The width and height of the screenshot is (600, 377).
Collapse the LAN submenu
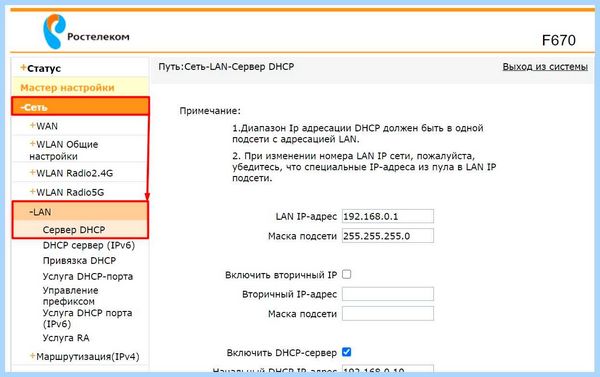tap(80, 212)
